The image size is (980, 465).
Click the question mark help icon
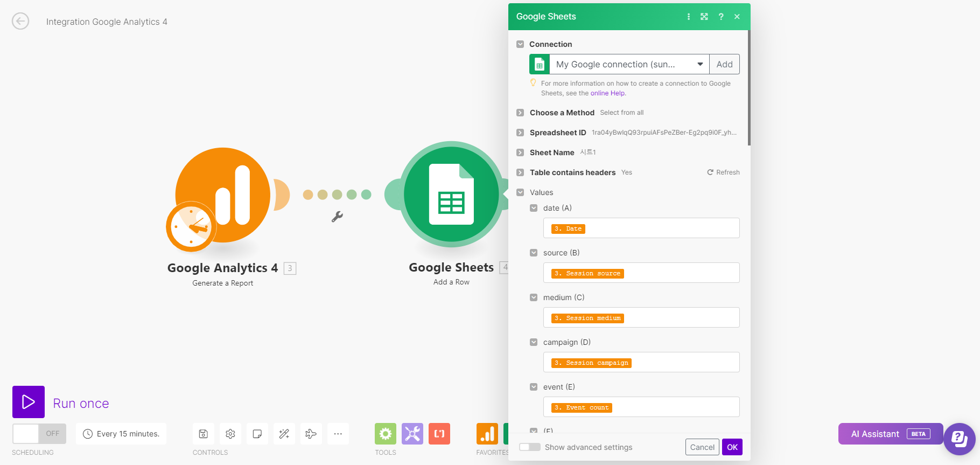point(721,17)
